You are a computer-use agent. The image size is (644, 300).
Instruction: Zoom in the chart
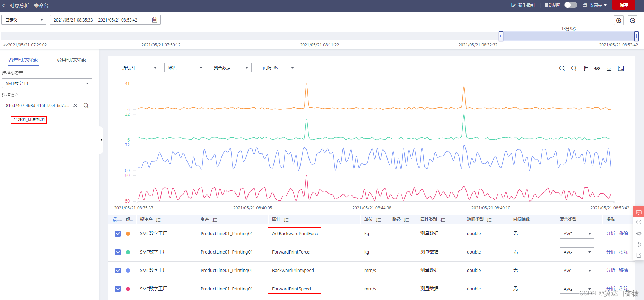(562, 68)
